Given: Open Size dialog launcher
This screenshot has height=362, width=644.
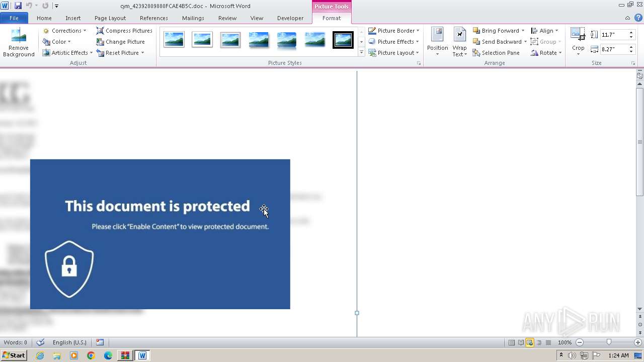Looking at the screenshot, I should [633, 63].
